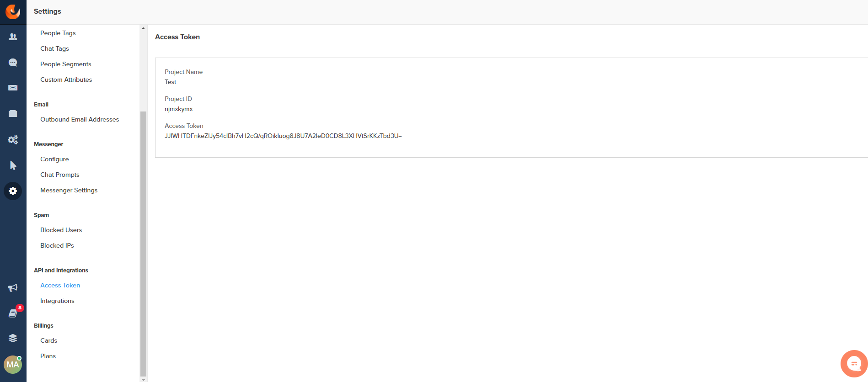Viewport: 868px width, 382px height.
Task: Click scroll down arrow of settings menu
Action: click(x=143, y=379)
